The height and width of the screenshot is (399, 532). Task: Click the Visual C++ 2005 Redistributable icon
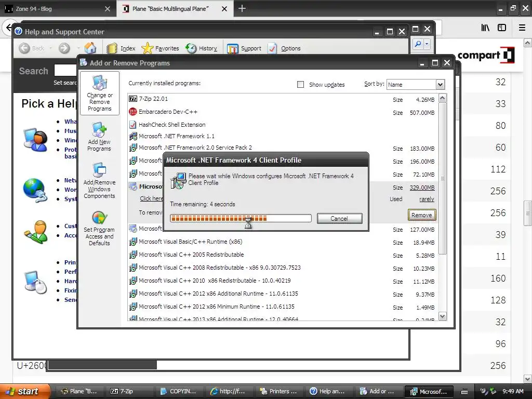(133, 255)
